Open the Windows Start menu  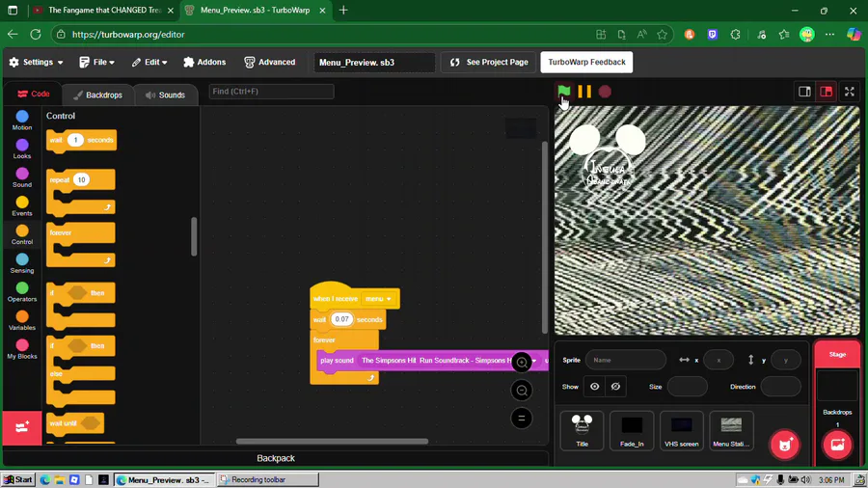click(x=18, y=479)
